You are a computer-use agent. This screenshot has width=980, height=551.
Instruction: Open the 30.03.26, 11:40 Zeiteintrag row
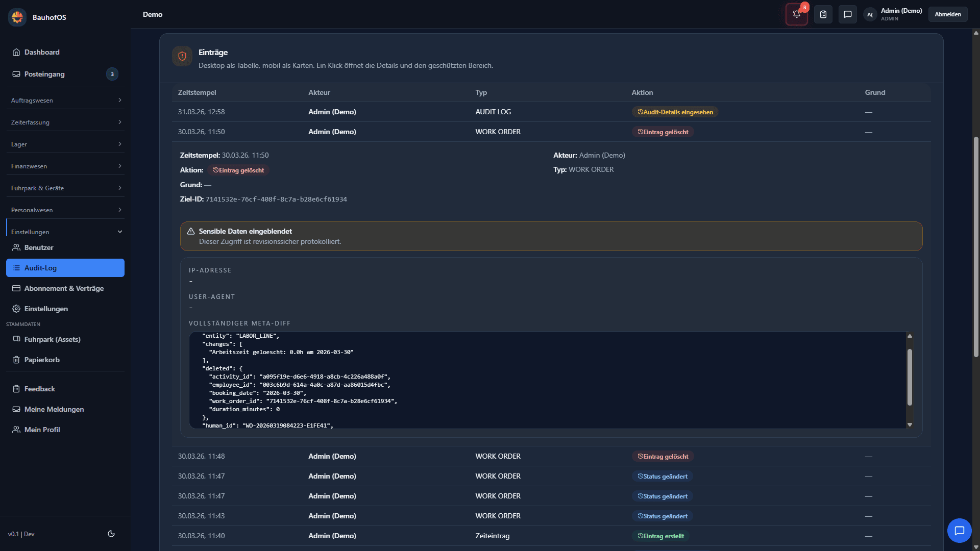point(551,536)
